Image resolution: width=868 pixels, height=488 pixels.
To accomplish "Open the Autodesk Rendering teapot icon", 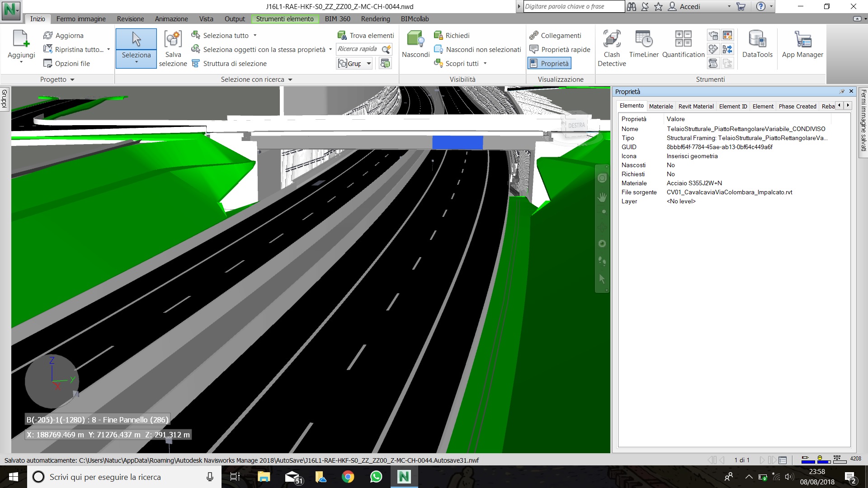I will click(713, 35).
